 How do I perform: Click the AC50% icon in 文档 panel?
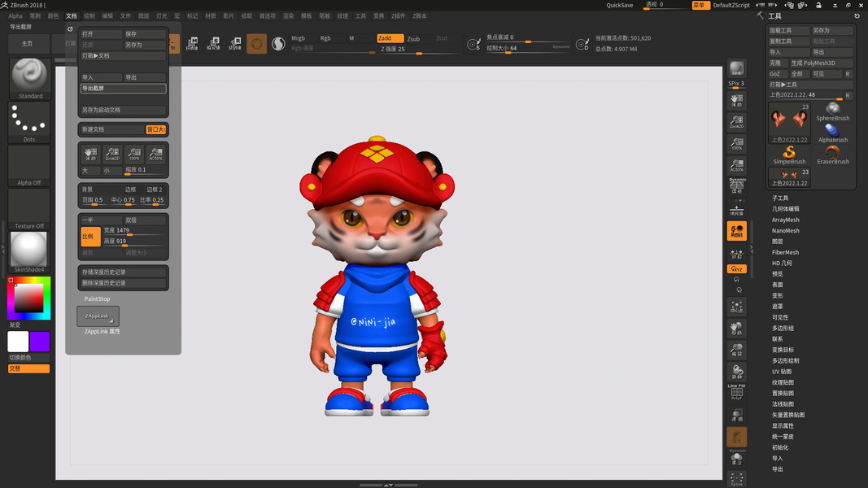tap(156, 154)
